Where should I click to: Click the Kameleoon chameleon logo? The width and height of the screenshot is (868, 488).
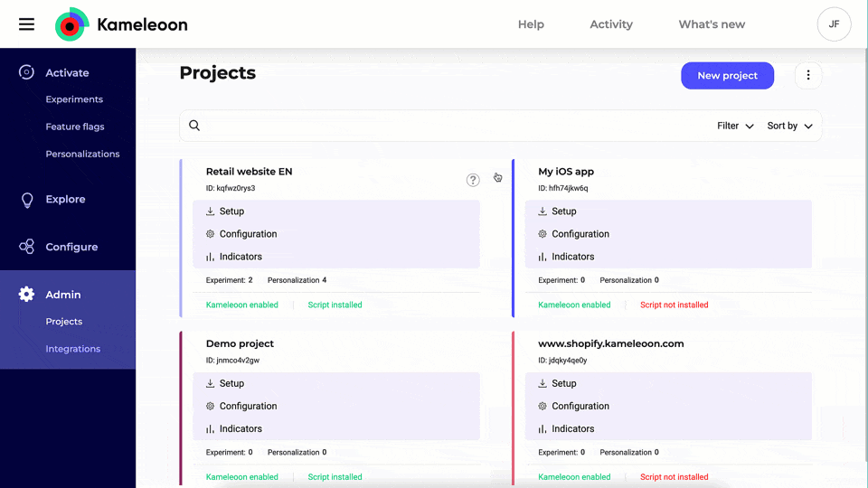(x=72, y=24)
